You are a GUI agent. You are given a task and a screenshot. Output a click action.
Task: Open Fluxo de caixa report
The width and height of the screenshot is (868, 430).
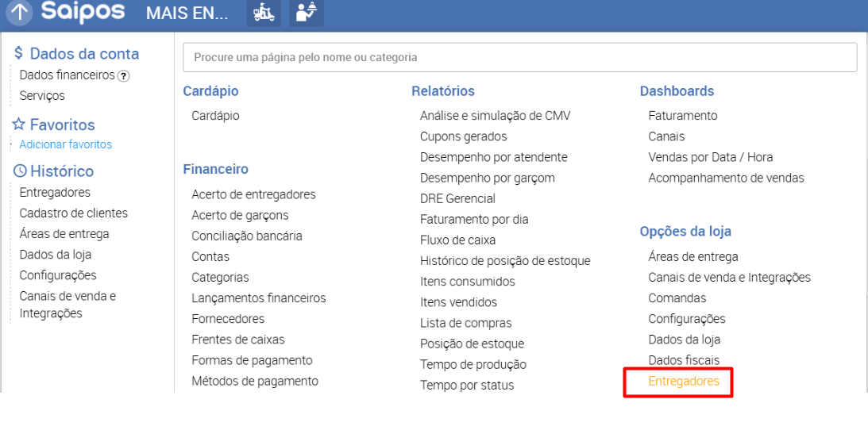pos(457,240)
